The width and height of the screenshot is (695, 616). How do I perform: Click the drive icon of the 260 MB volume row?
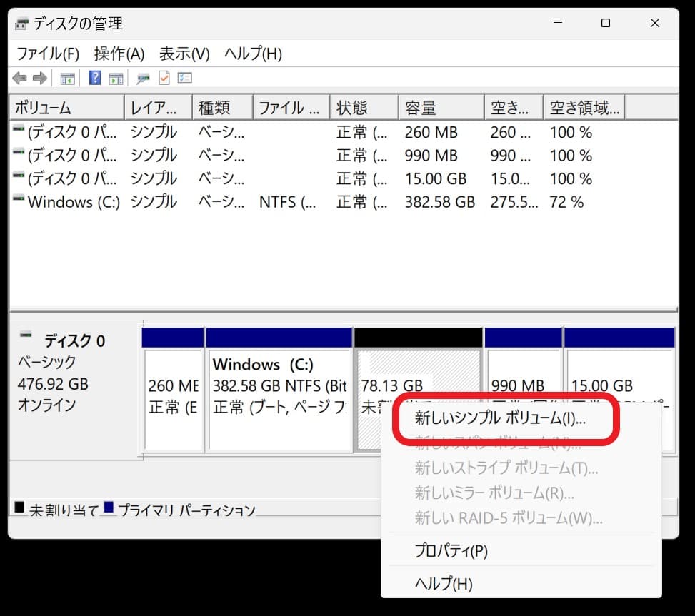pyautogui.click(x=19, y=129)
